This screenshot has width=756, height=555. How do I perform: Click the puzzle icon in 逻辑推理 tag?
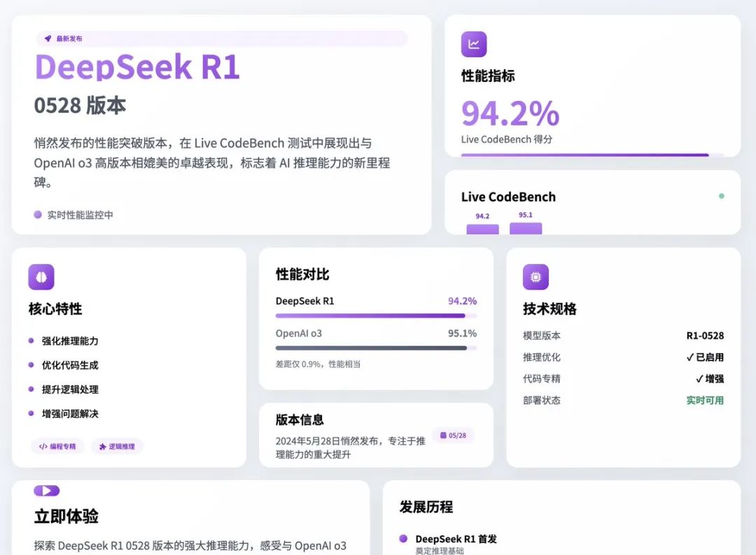click(103, 447)
